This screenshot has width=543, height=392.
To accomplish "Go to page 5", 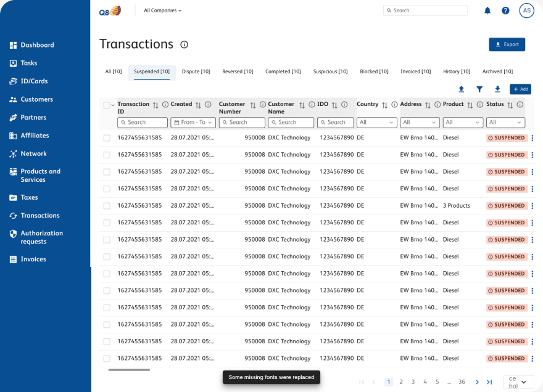I will tap(437, 382).
